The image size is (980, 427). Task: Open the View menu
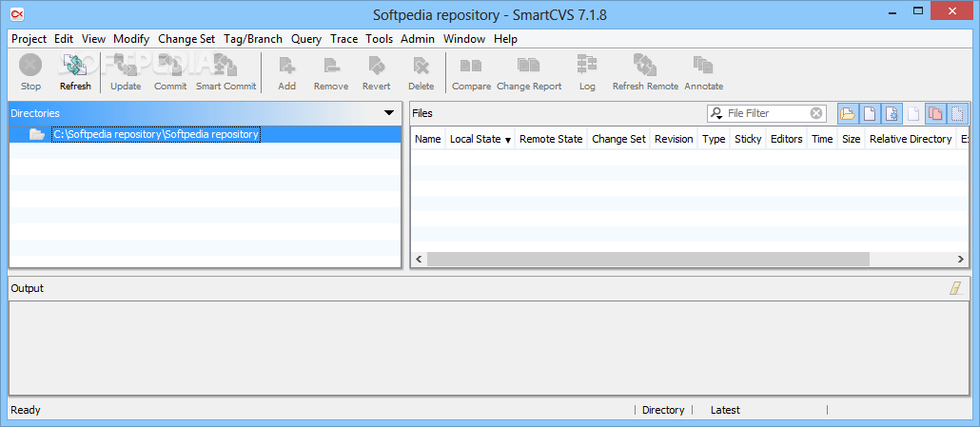pyautogui.click(x=94, y=39)
